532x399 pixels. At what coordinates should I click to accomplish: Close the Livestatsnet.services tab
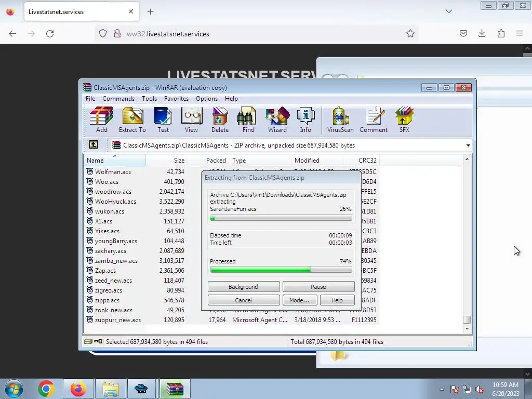coord(131,11)
